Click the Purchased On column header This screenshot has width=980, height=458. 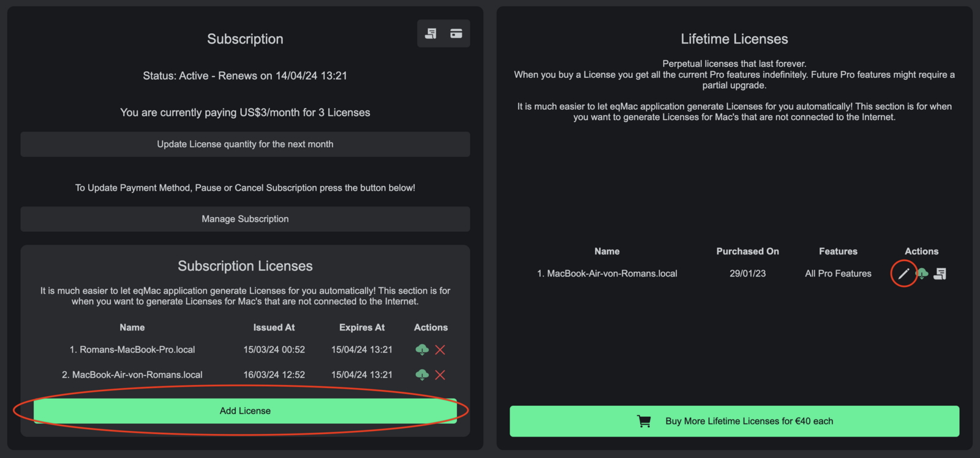[747, 251]
